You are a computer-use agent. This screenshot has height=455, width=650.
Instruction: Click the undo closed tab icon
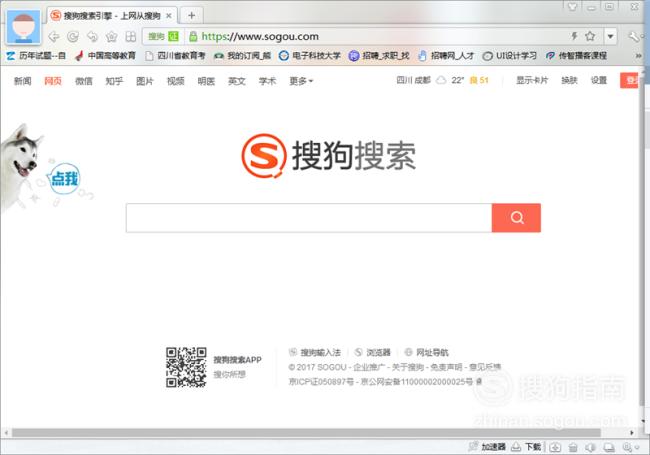pyautogui.click(x=92, y=37)
